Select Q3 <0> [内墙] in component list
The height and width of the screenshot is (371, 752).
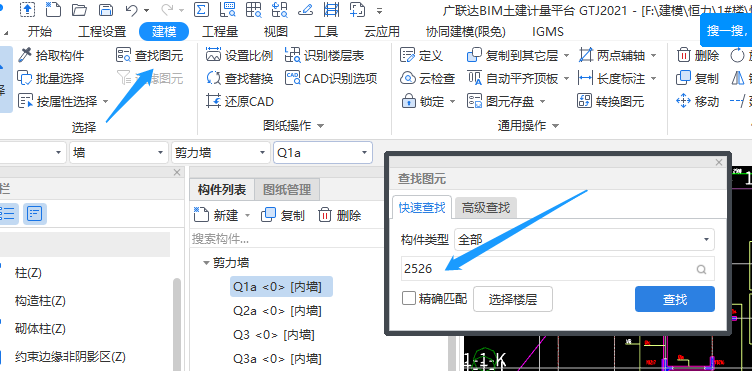[x=274, y=335]
